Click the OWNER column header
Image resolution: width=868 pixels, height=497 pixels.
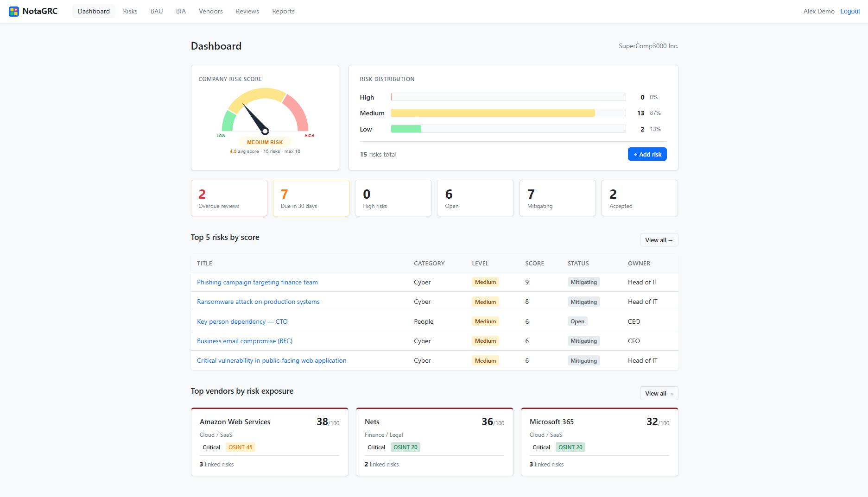pyautogui.click(x=639, y=263)
